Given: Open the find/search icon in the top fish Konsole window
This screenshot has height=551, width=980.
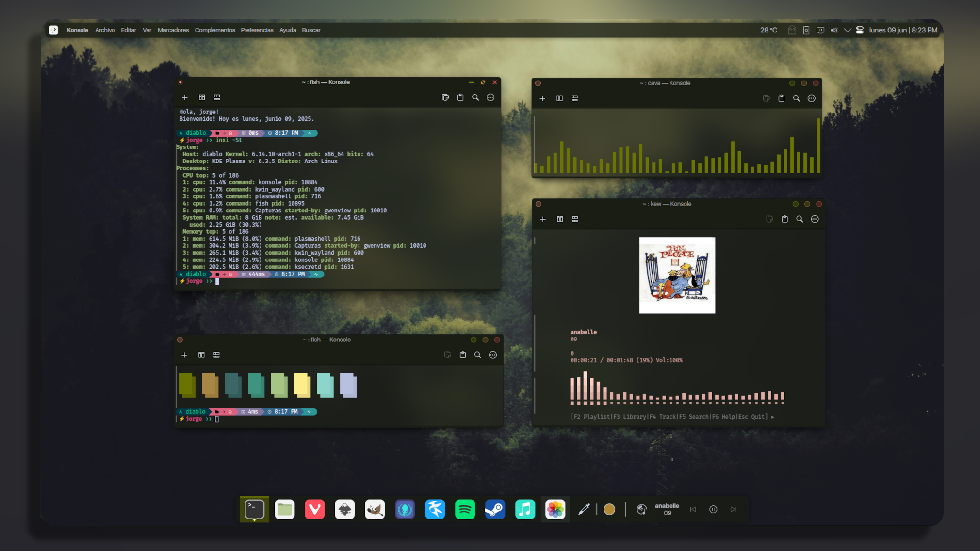Looking at the screenshot, I should pos(475,97).
